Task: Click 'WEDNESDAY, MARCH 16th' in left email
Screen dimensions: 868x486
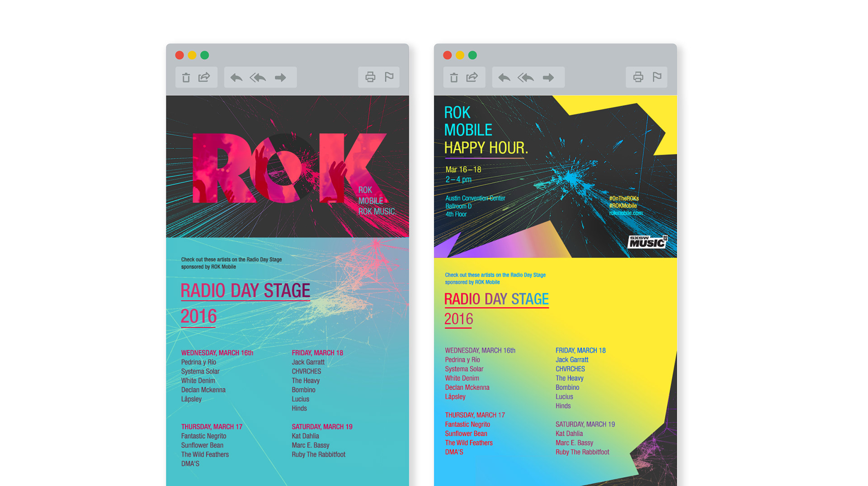Action: pyautogui.click(x=217, y=353)
